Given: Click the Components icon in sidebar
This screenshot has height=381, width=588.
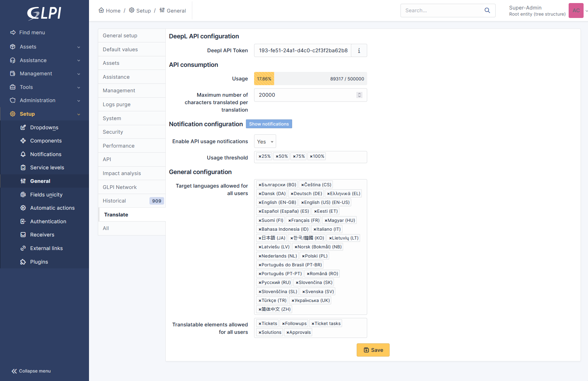Looking at the screenshot, I should [x=23, y=141].
